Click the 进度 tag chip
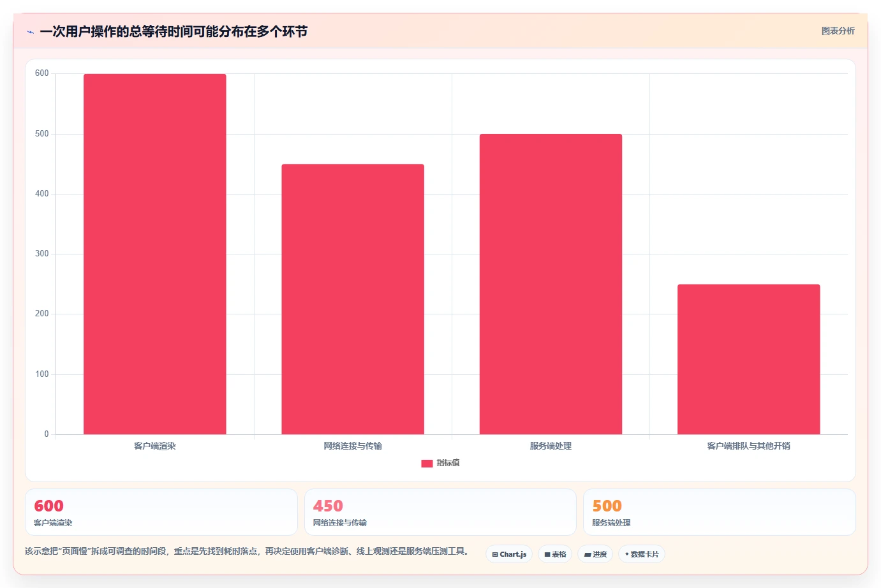The height and width of the screenshot is (588, 881). tap(595, 554)
